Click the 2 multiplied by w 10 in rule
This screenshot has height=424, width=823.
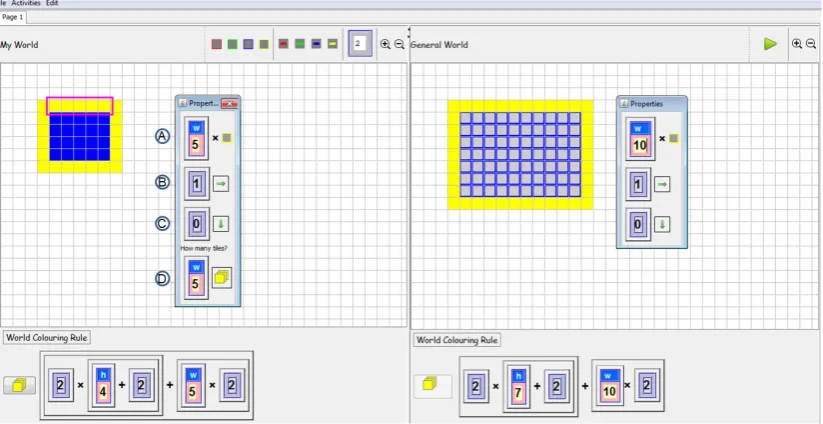pos(647,386)
